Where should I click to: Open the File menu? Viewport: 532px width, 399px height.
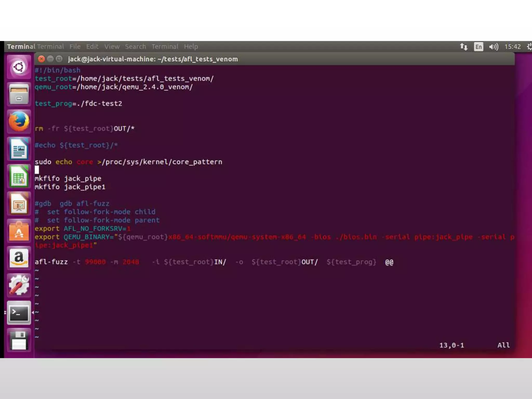coord(75,47)
